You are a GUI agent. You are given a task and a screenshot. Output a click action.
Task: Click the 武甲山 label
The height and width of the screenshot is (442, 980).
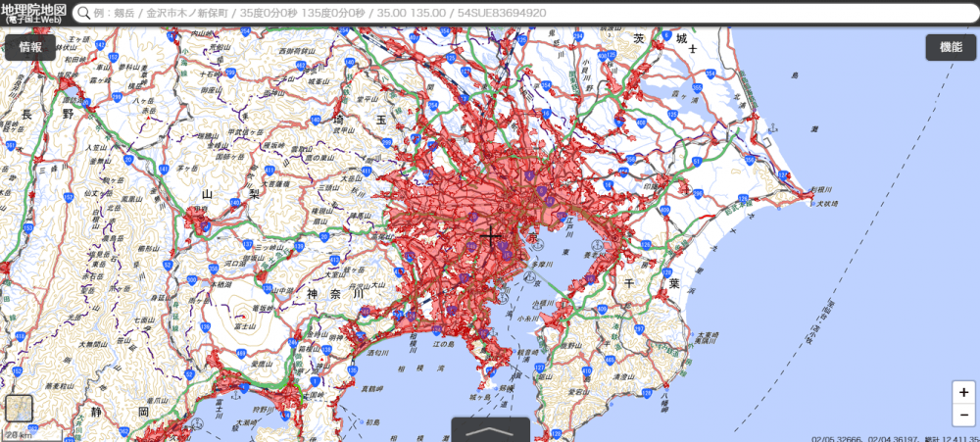[344, 130]
